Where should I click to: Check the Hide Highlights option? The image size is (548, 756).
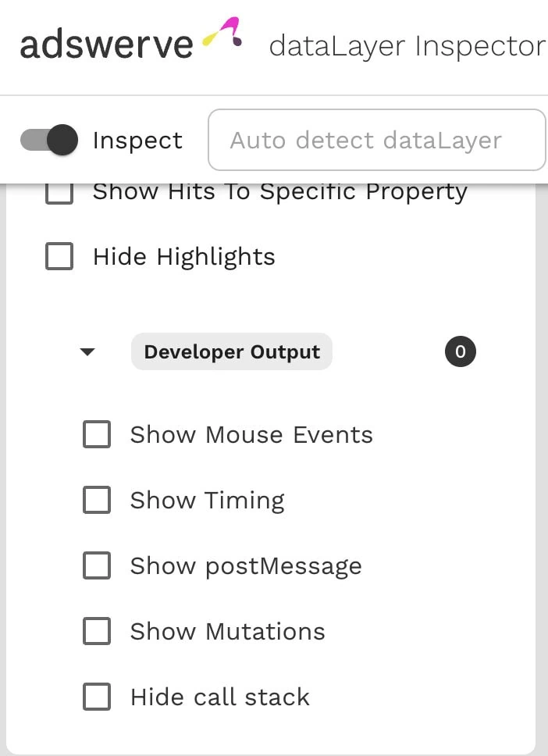point(59,256)
